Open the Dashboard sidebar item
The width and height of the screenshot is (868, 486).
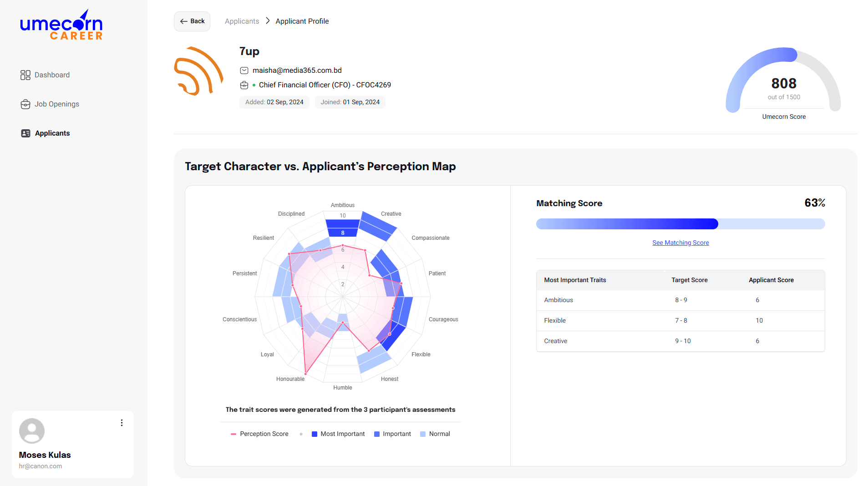click(52, 75)
